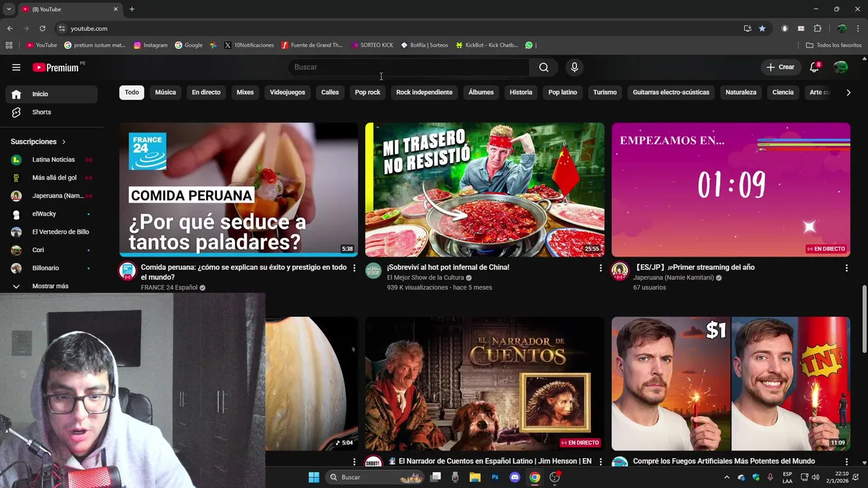This screenshot has width=868, height=488.
Task: Open OBS Studio from the taskbar
Action: click(x=555, y=477)
